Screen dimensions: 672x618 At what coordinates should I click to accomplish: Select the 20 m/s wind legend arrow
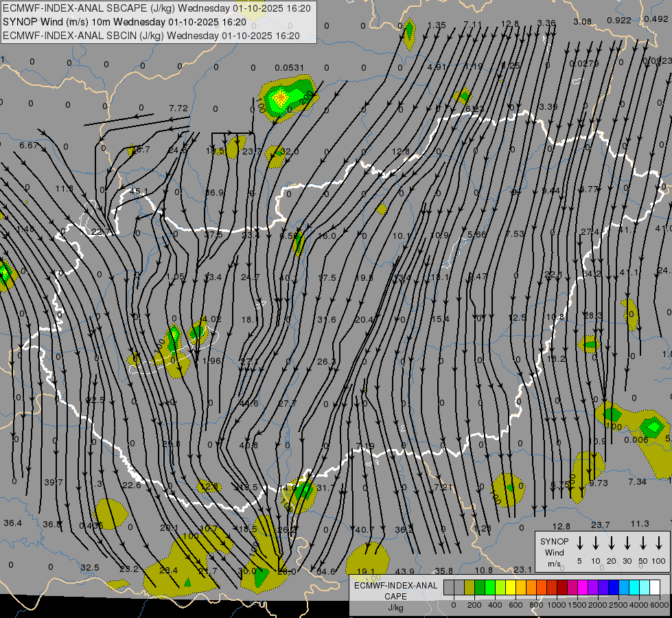pyautogui.click(x=612, y=543)
